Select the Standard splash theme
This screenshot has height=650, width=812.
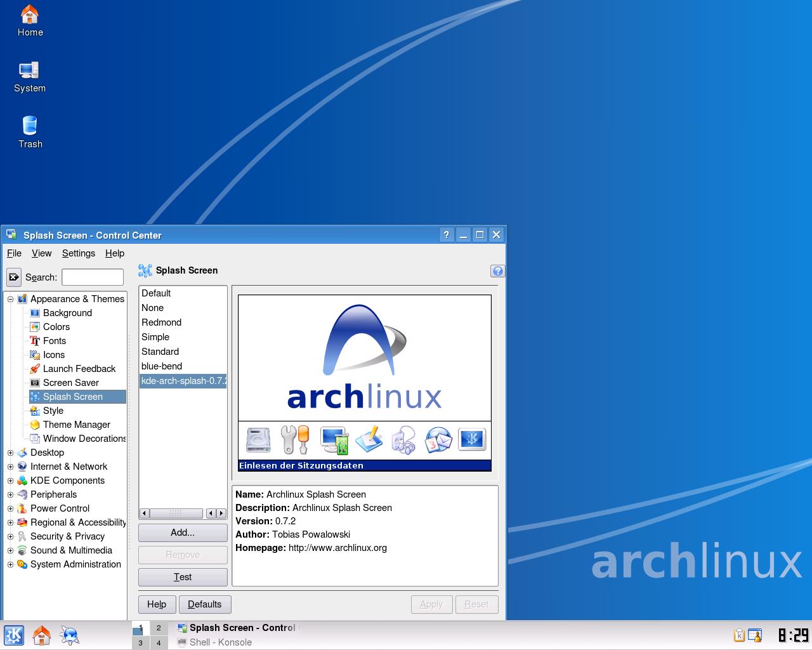[x=183, y=352]
